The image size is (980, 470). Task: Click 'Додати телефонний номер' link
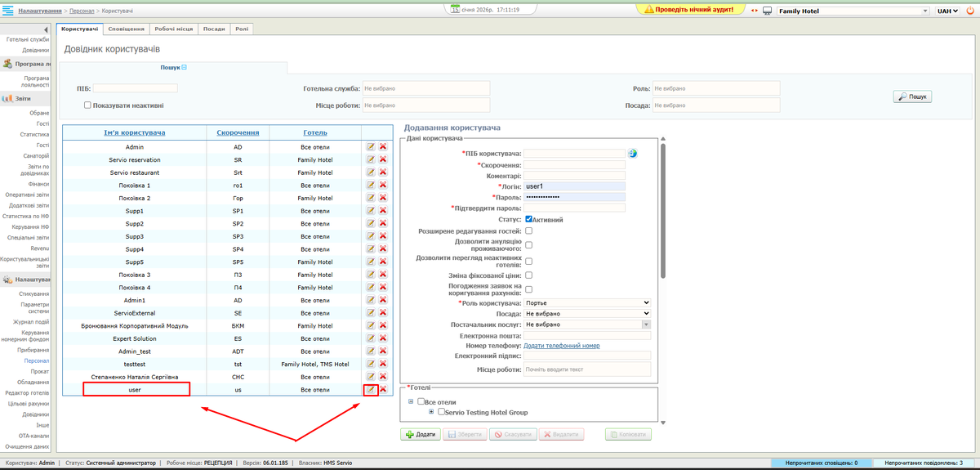[561, 346]
